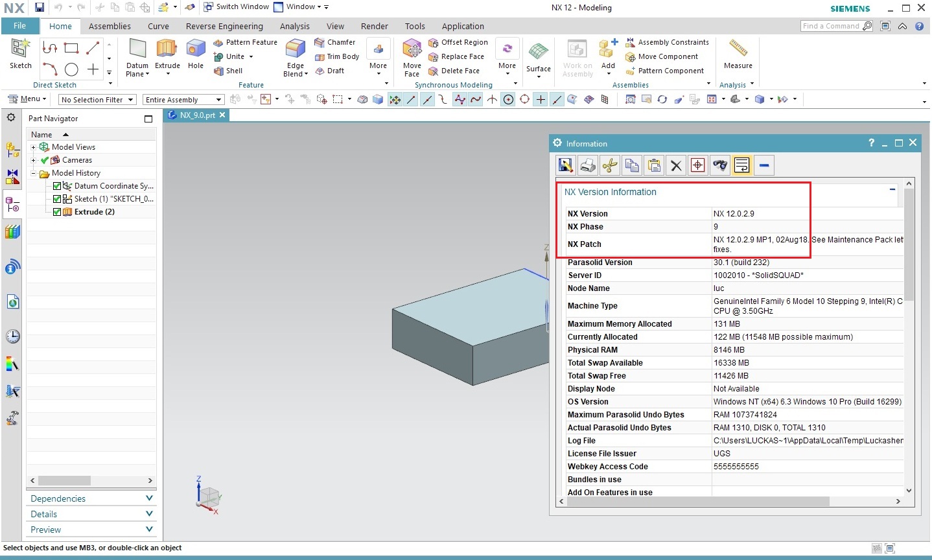Open the Hole feature tool
932x560 pixels.
point(196,54)
